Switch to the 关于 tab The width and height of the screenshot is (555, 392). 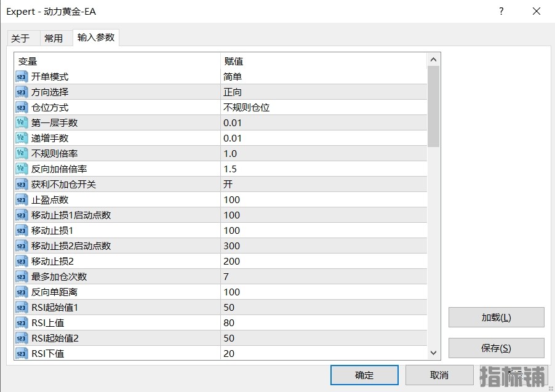20,38
